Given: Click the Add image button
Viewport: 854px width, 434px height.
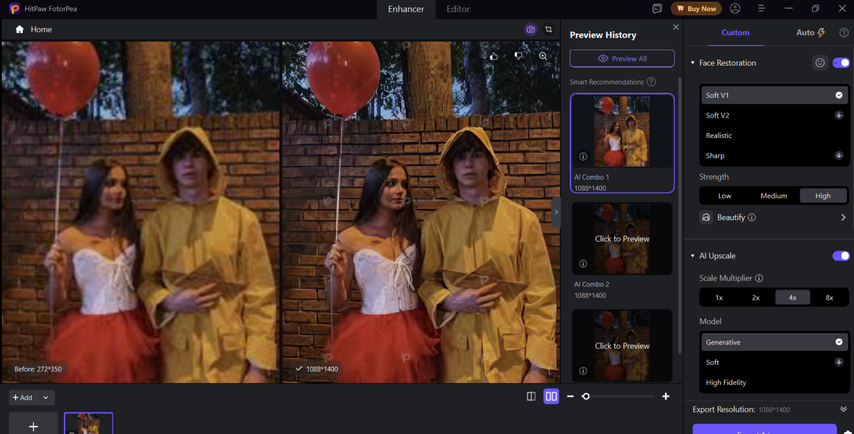Looking at the screenshot, I should pyautogui.click(x=22, y=398).
